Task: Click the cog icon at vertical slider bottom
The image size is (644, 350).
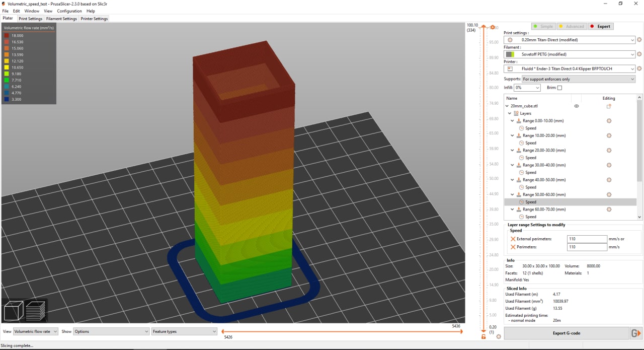Action: [498, 336]
